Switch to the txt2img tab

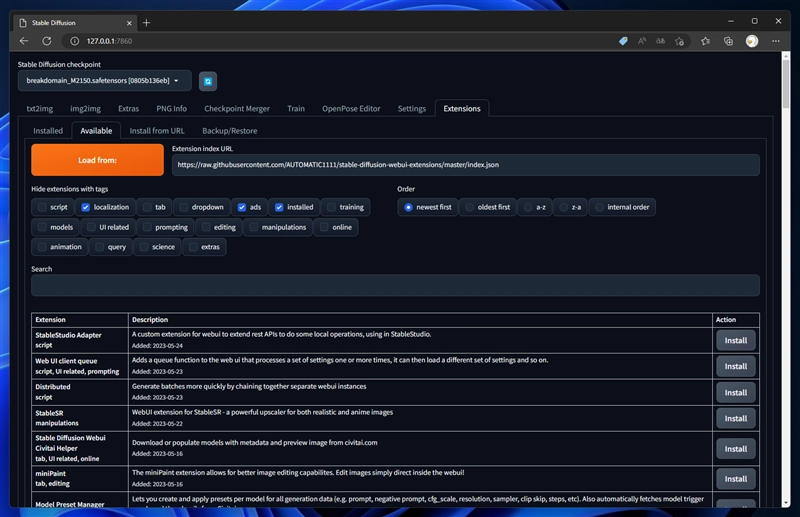40,109
